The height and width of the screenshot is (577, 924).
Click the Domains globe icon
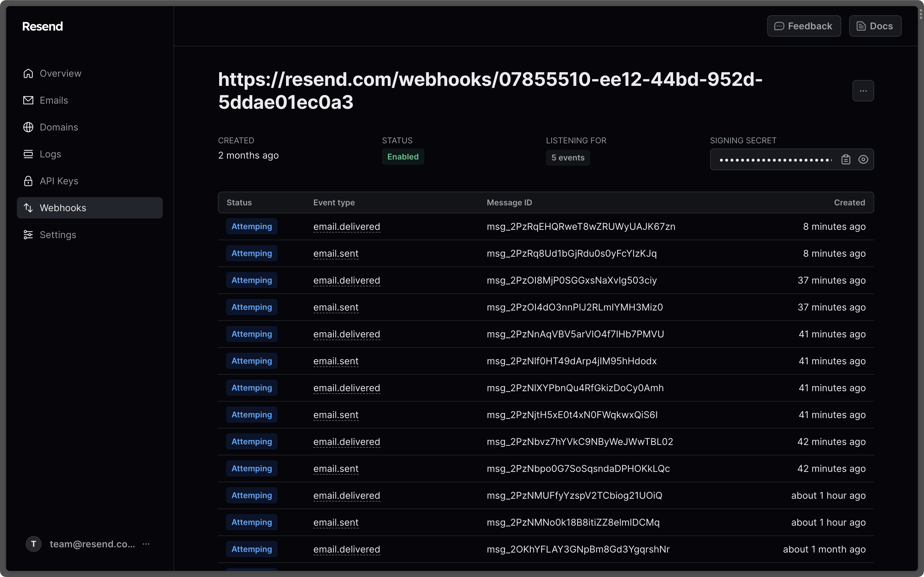[x=28, y=127]
